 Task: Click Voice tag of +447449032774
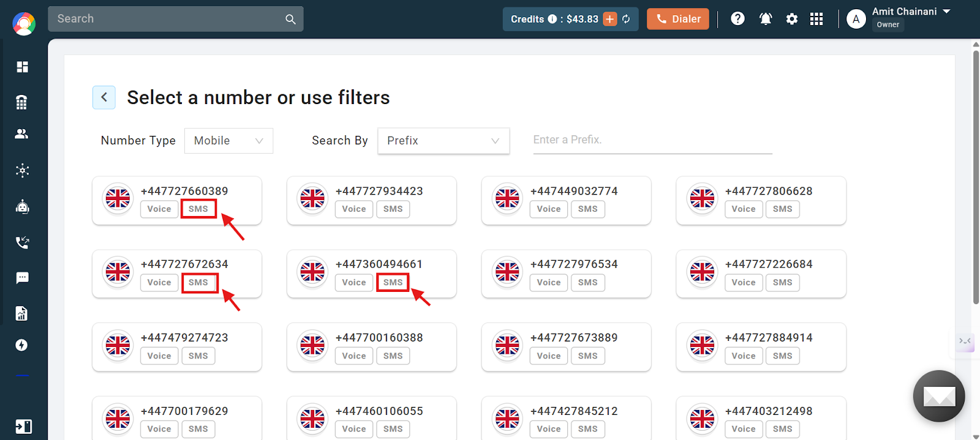[549, 209]
